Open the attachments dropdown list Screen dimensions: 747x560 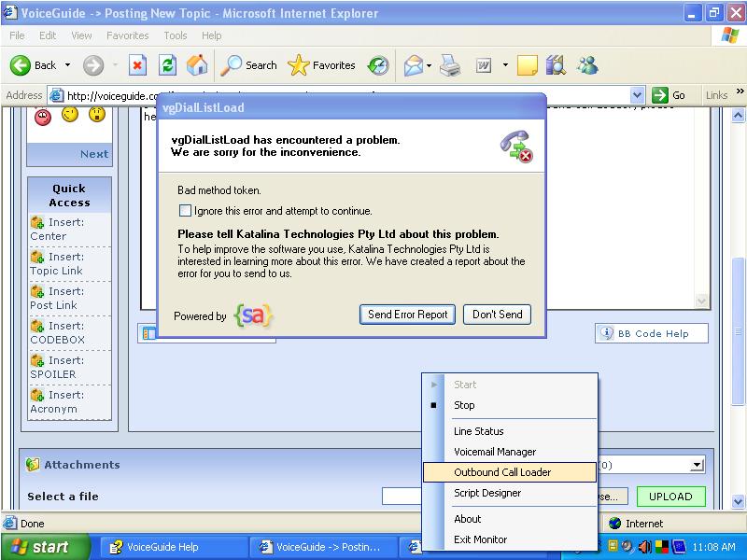[x=698, y=465]
